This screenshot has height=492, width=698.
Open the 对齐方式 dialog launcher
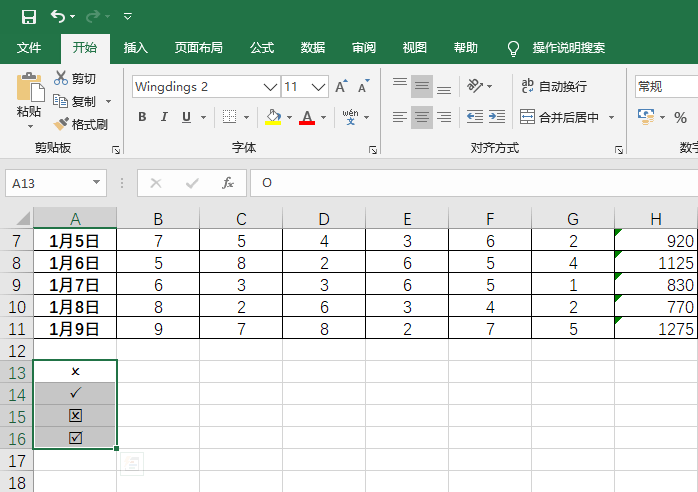point(619,150)
